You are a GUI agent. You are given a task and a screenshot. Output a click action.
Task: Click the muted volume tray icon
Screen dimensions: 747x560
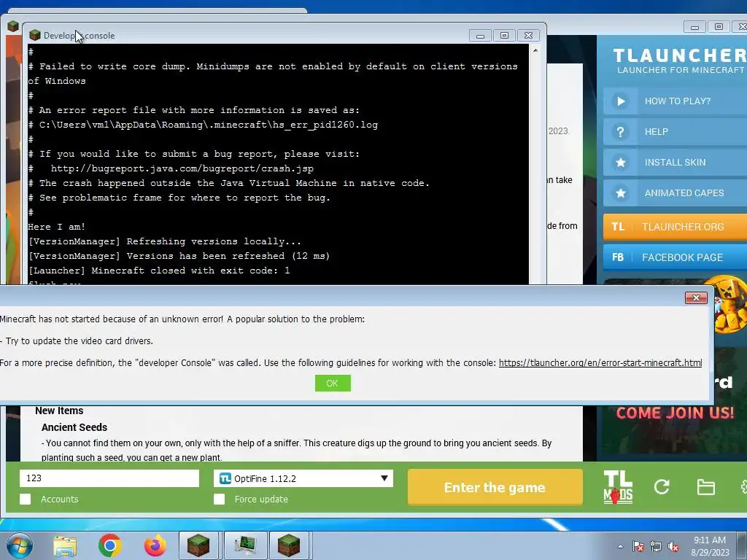pyautogui.click(x=673, y=547)
